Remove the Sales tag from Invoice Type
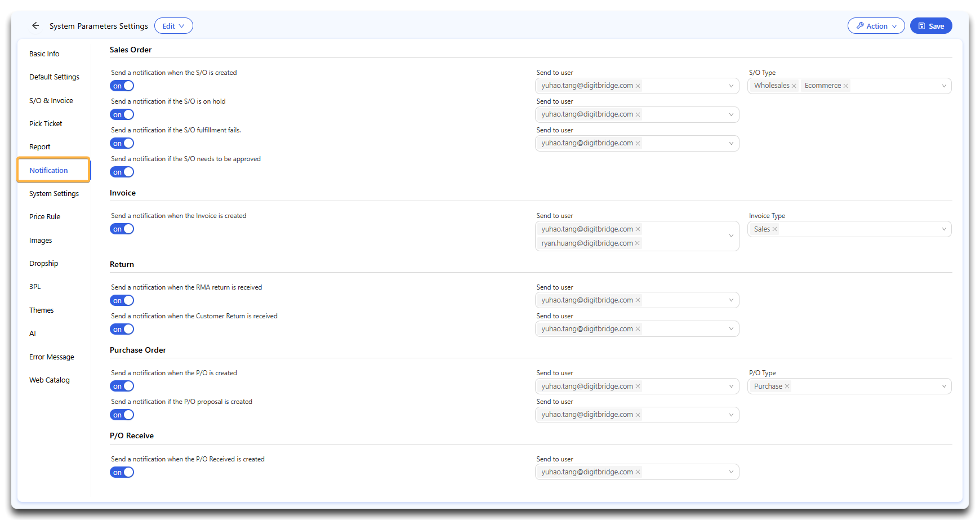Viewport: 980px width, 520px height. (774, 229)
